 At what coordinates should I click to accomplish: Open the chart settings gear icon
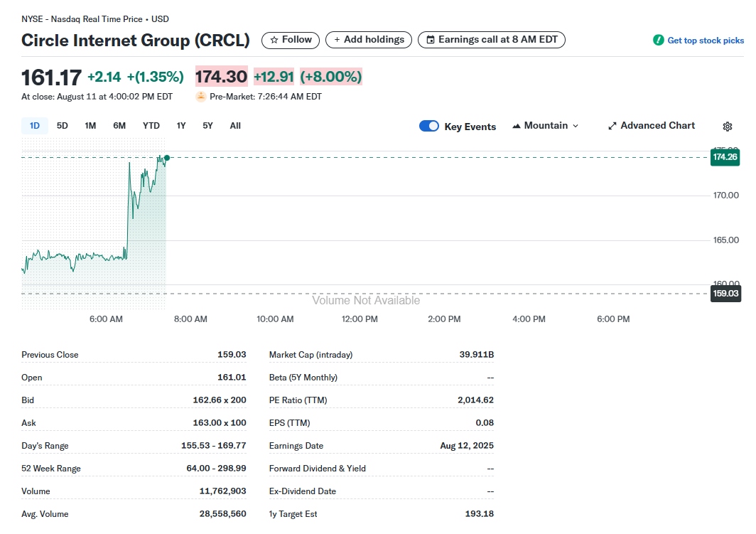click(x=728, y=127)
